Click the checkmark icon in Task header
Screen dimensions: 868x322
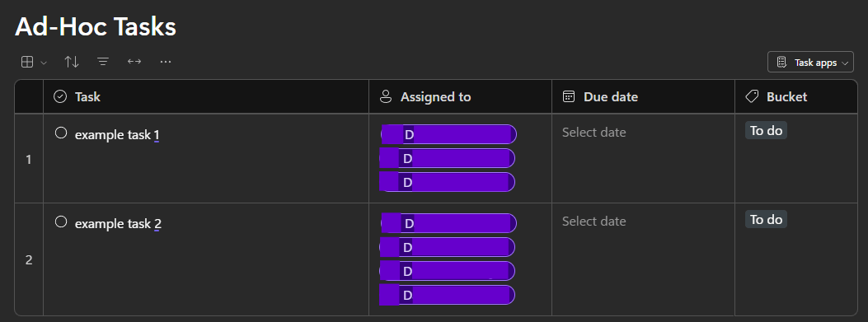point(60,97)
